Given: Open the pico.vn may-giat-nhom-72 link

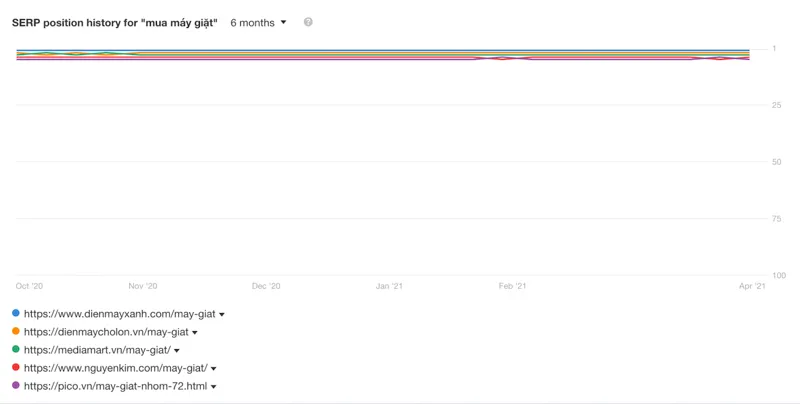Looking at the screenshot, I should point(115,386).
